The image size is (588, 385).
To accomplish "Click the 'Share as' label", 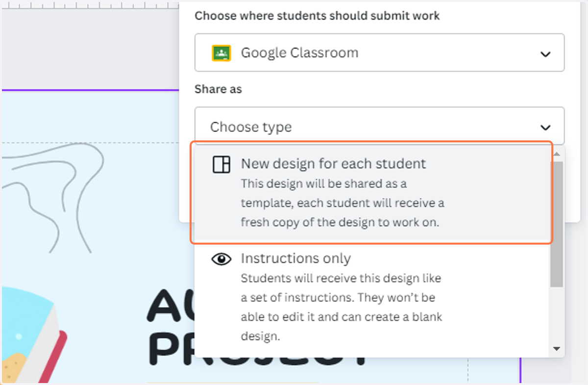I will (219, 89).
